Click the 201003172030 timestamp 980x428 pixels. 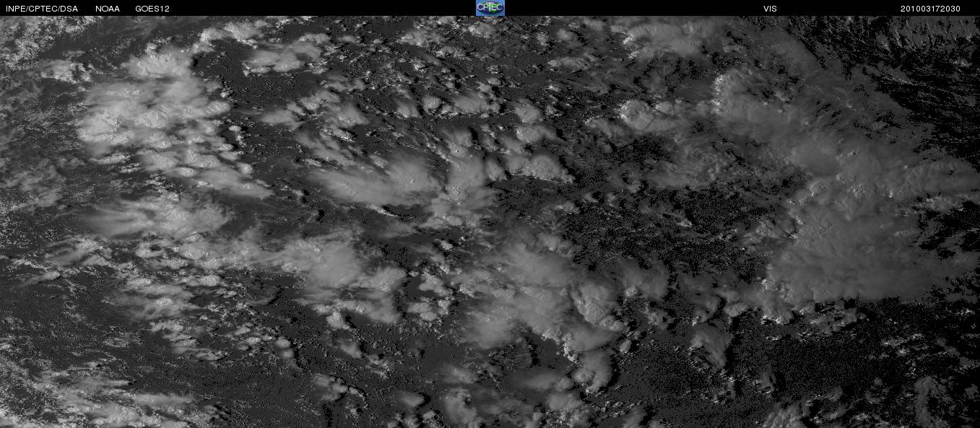click(x=930, y=9)
